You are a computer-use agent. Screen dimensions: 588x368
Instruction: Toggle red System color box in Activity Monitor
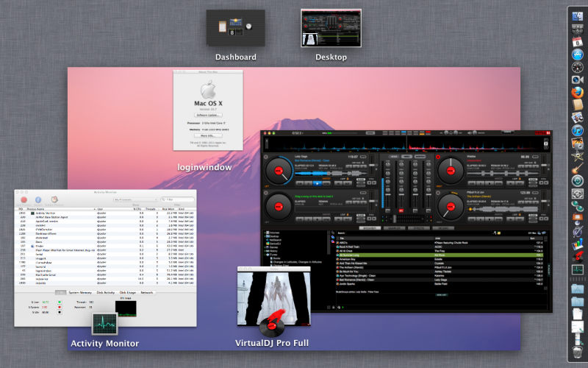click(x=60, y=307)
